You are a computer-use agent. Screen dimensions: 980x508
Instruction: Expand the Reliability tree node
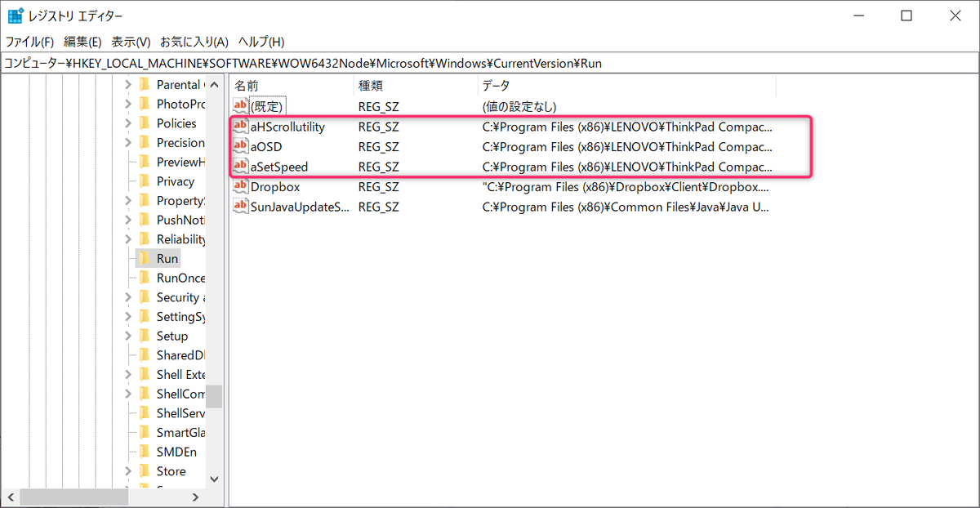point(128,239)
